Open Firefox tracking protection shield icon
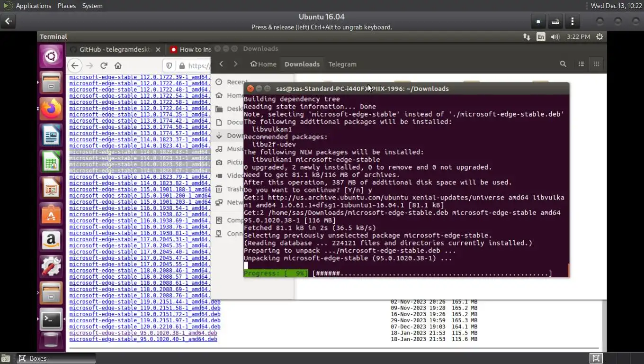The width and height of the screenshot is (644, 364). coord(169,65)
